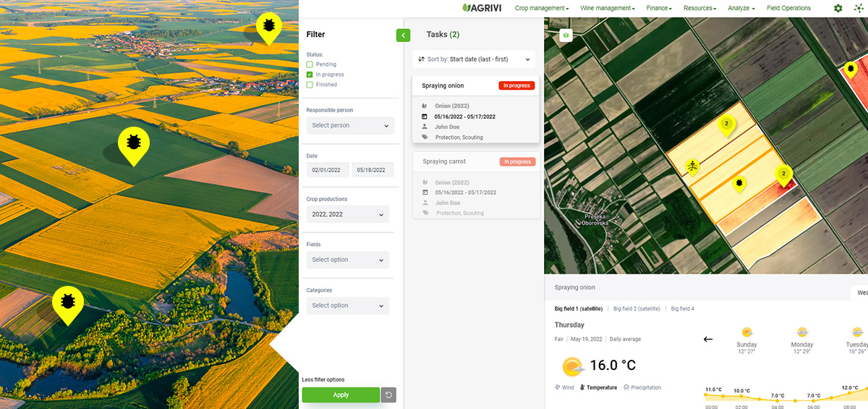
Task: Click the back arrow in weather forecast
Action: click(707, 339)
